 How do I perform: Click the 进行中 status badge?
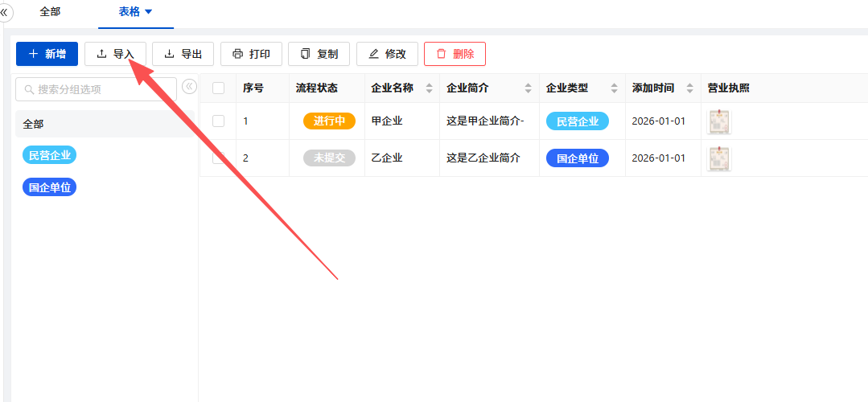[x=329, y=121]
